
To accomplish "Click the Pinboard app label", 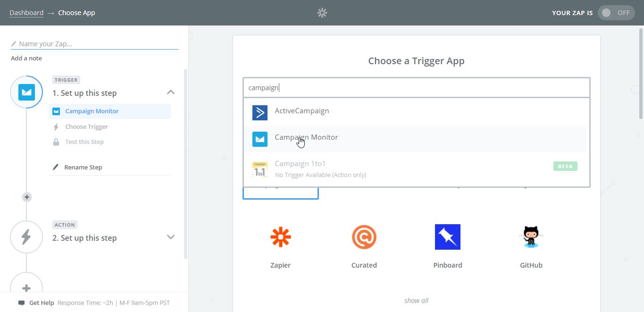I will point(448,265).
